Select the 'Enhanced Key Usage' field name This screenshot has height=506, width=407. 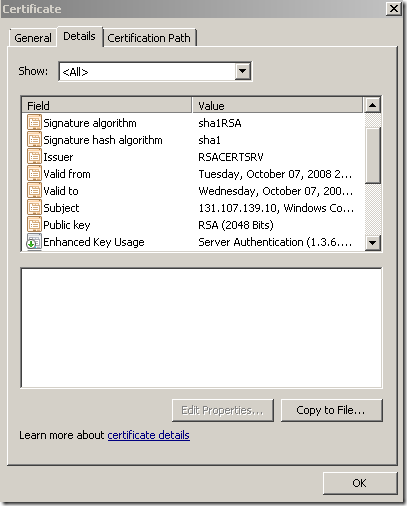click(94, 242)
